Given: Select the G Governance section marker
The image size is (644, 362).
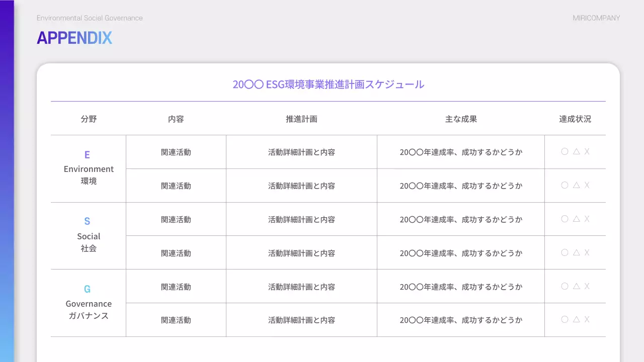Looking at the screenshot, I should pyautogui.click(x=88, y=302).
